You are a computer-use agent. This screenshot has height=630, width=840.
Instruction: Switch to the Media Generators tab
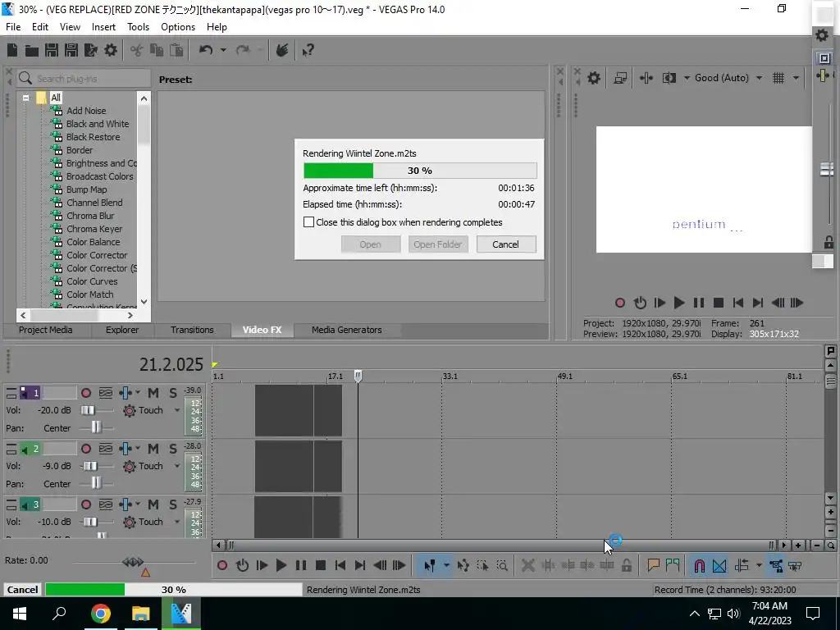pyautogui.click(x=347, y=330)
